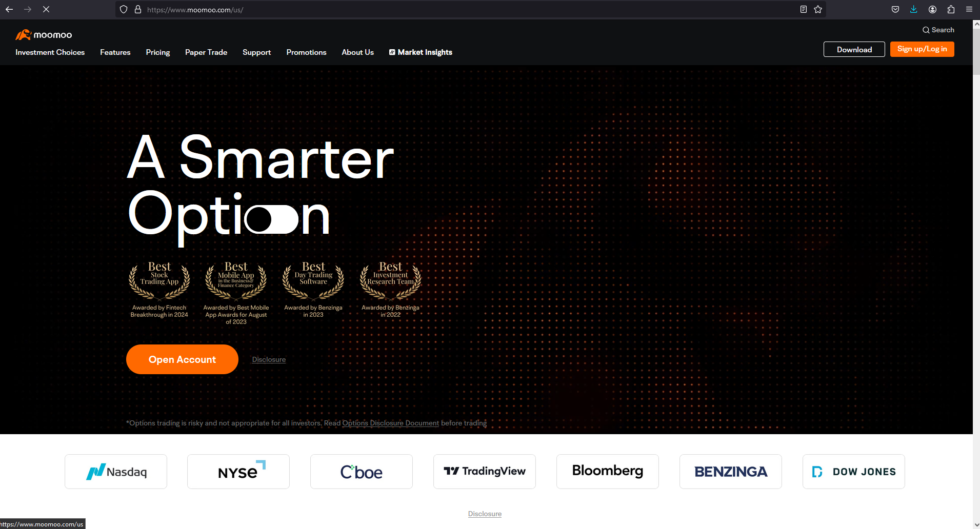
Task: Open the Investment Choices menu
Action: 50,52
